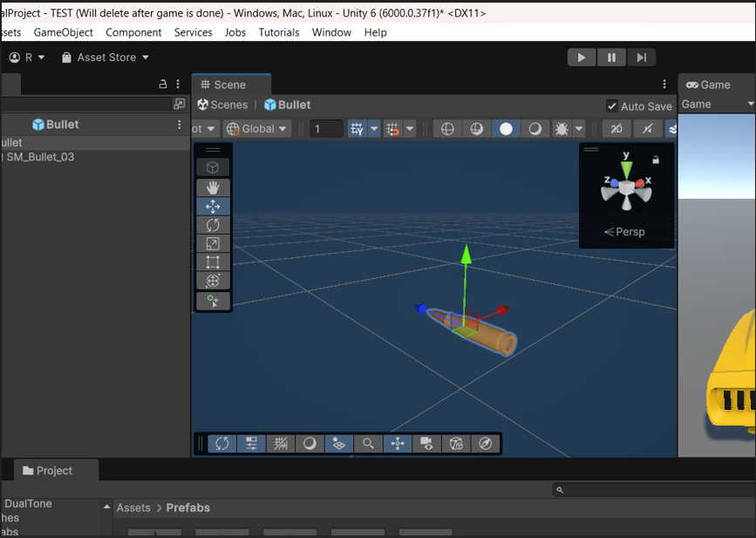Toggle Persp projection label
Viewport: 756px width, 538px height.
pyautogui.click(x=624, y=232)
